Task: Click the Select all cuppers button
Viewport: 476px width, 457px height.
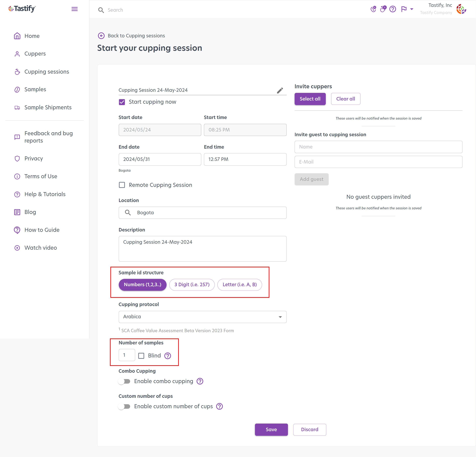Action: click(x=310, y=99)
